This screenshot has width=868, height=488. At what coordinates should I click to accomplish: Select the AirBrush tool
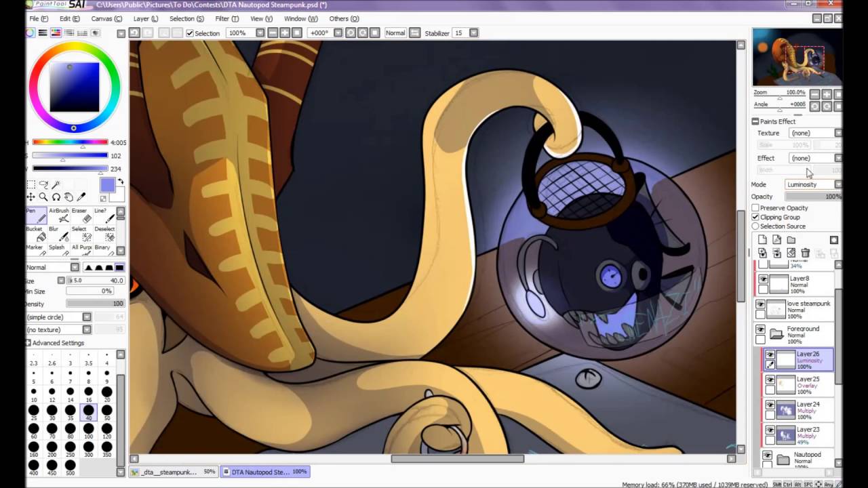(59, 215)
